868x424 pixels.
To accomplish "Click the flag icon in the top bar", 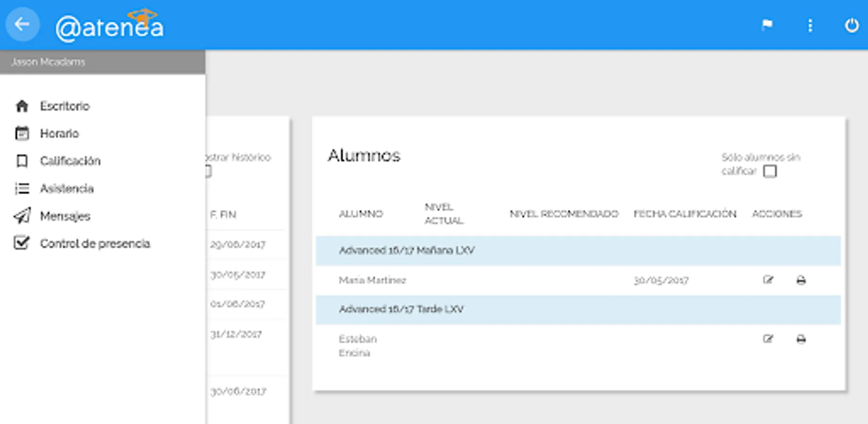I will [x=767, y=25].
